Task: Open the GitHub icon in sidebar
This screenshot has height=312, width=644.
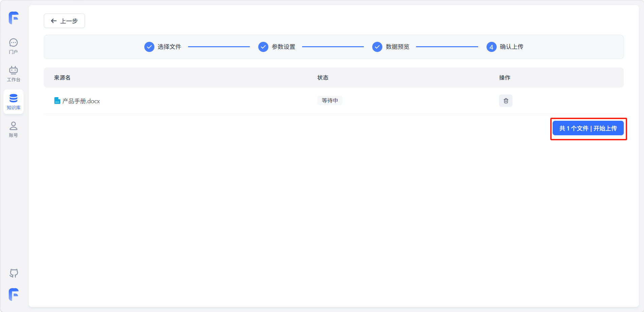Action: coord(13,273)
